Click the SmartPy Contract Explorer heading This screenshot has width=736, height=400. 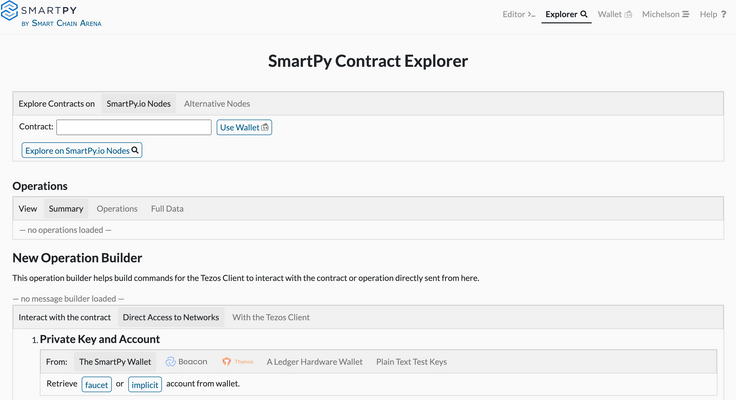click(368, 61)
